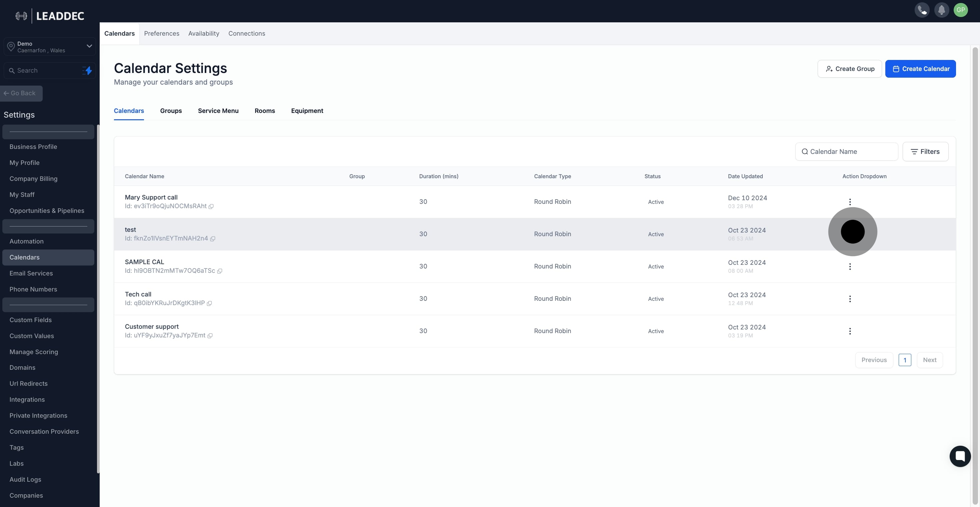This screenshot has width=980, height=507.
Task: Click the Customer support calendar name
Action: tap(151, 326)
